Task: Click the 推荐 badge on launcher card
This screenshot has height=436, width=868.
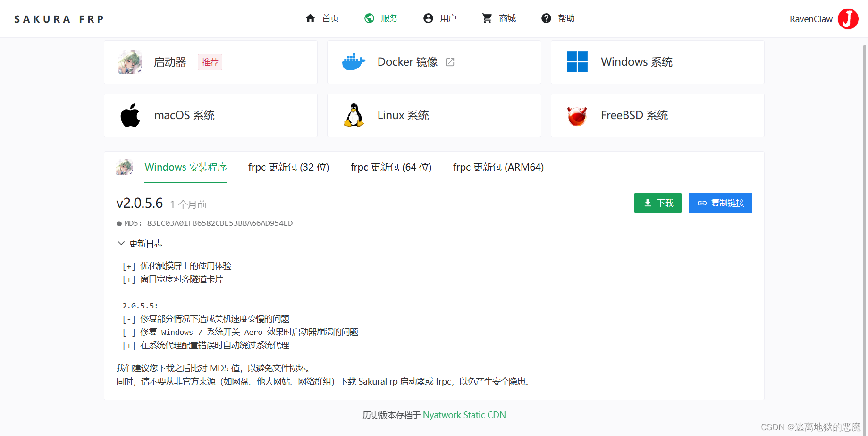Action: [x=210, y=62]
